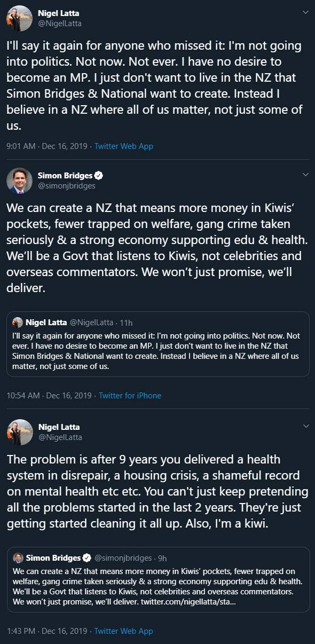Expand the menu chevron on the 1:43 PM tweet

pyautogui.click(x=306, y=426)
